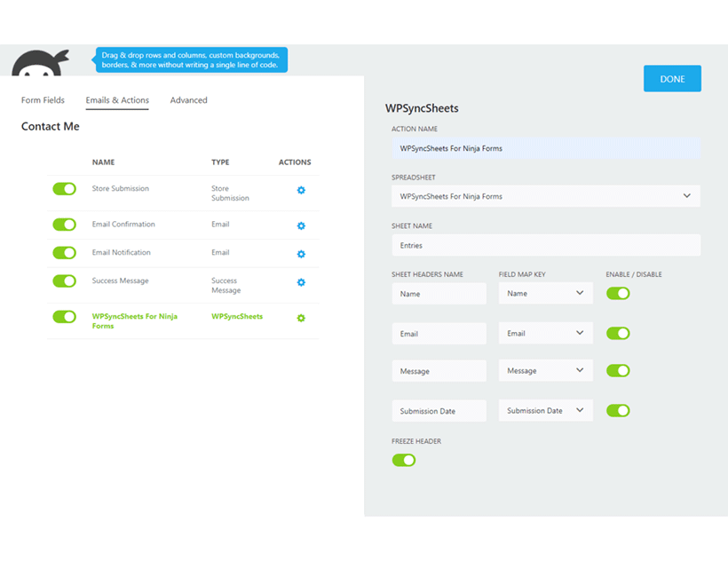Select WPSyncSheets For Ninja Forms row name
The height and width of the screenshot is (577, 728).
click(x=134, y=320)
